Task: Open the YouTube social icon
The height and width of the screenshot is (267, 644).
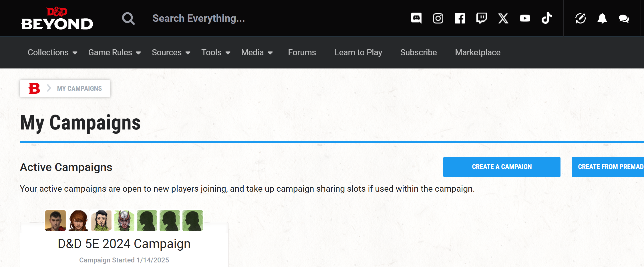Action: 525,18
